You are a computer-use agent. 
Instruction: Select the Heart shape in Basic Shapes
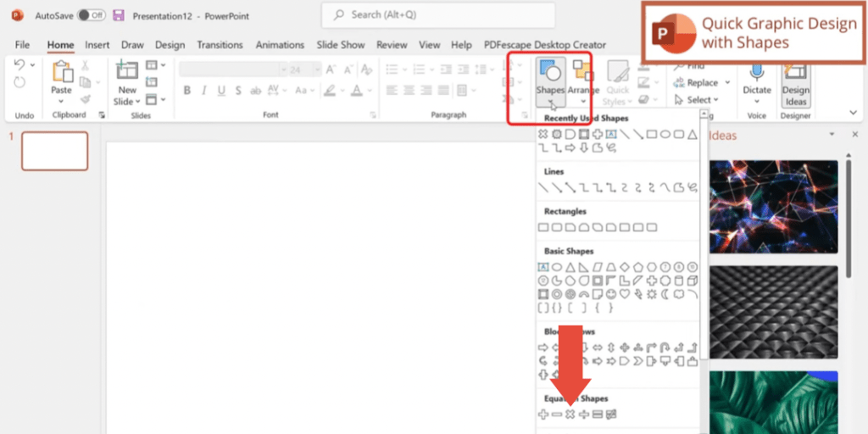[625, 294]
